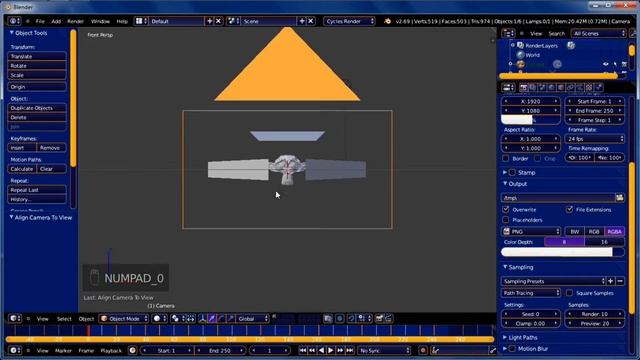The width and height of the screenshot is (640, 360).
Task: Select the scale manipulator icon
Action: 231,318
